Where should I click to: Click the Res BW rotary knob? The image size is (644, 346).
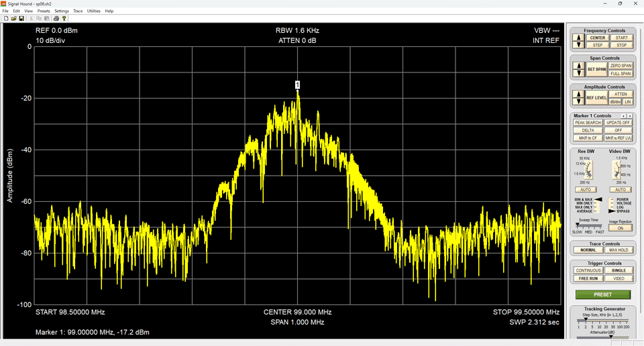pyautogui.click(x=589, y=169)
